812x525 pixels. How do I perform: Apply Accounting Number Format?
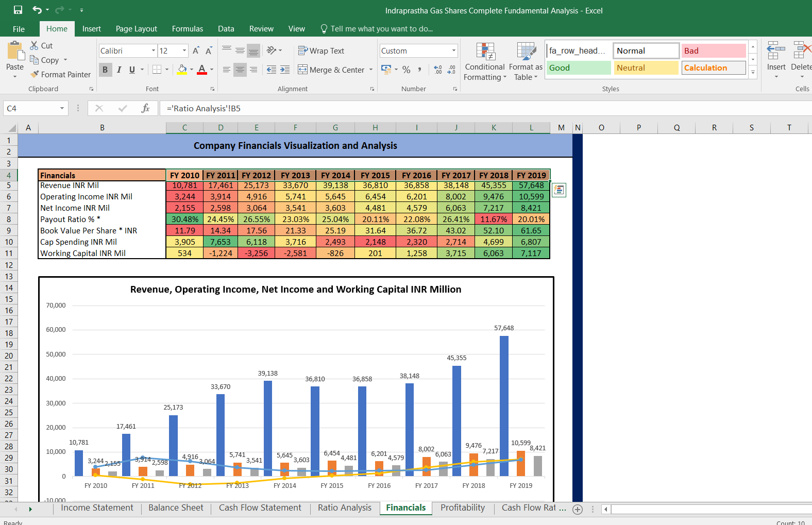(386, 69)
